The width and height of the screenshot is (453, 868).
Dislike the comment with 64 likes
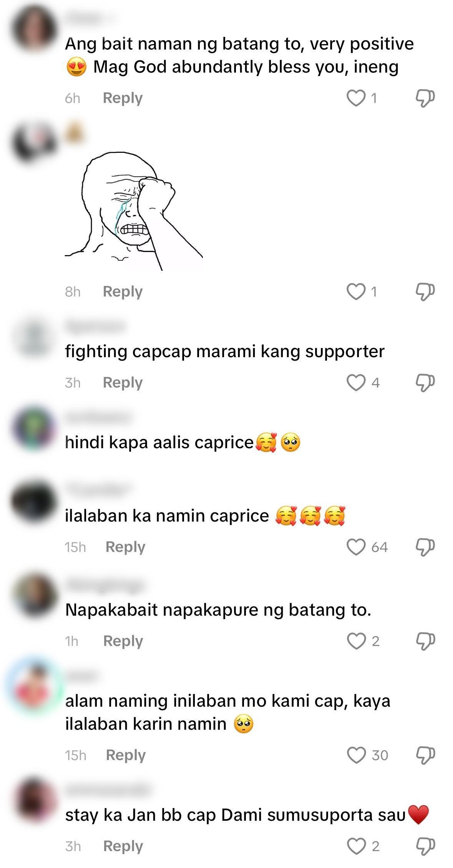click(x=425, y=547)
